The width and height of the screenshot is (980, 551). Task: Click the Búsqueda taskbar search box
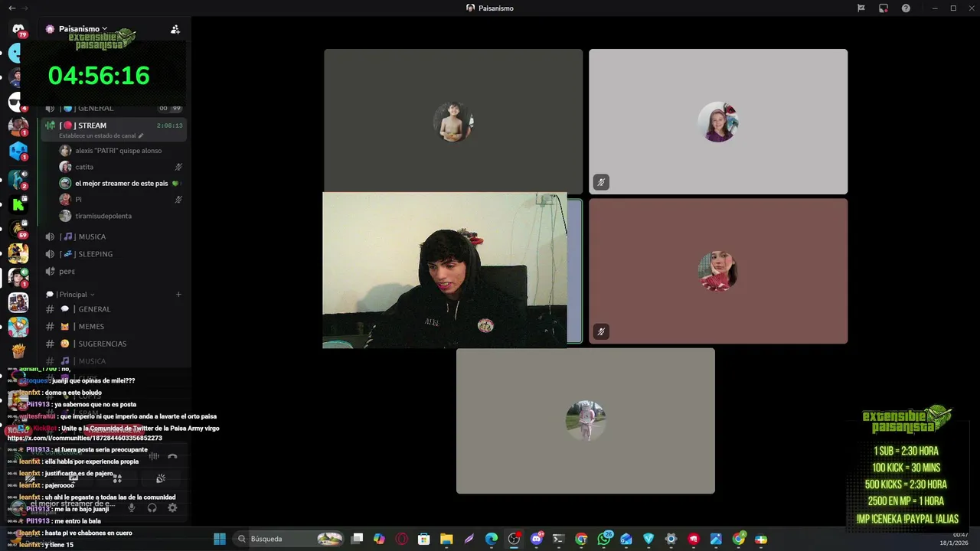point(288,539)
